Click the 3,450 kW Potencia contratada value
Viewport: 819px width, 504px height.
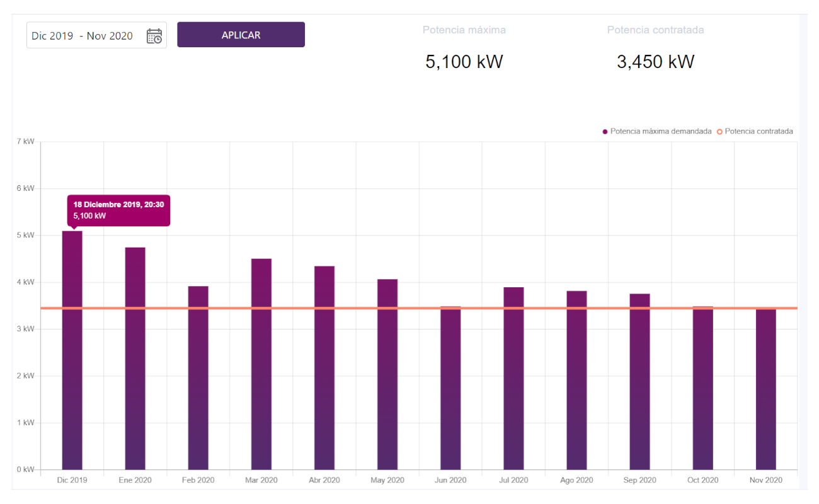click(x=656, y=62)
